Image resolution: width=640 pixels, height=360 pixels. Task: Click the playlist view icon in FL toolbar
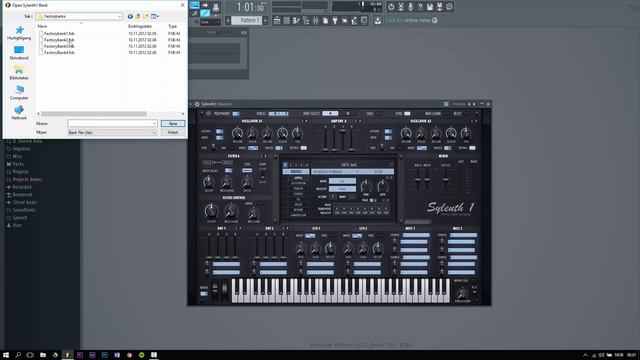tap(277, 20)
